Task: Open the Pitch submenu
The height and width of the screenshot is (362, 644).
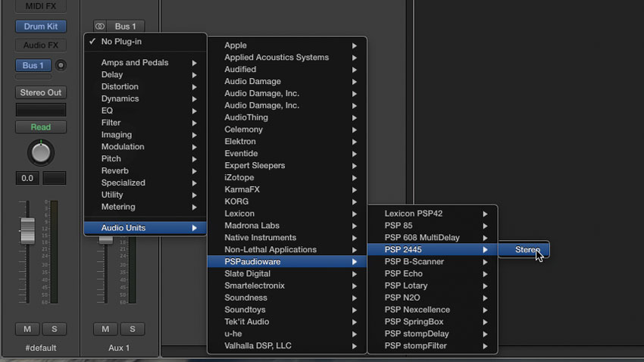Action: click(145, 158)
